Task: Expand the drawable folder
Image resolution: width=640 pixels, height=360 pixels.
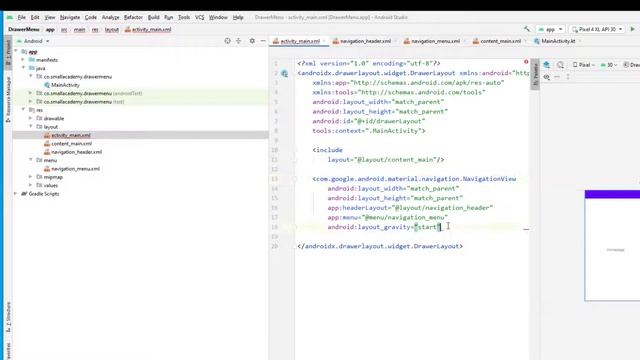Action: point(31,118)
